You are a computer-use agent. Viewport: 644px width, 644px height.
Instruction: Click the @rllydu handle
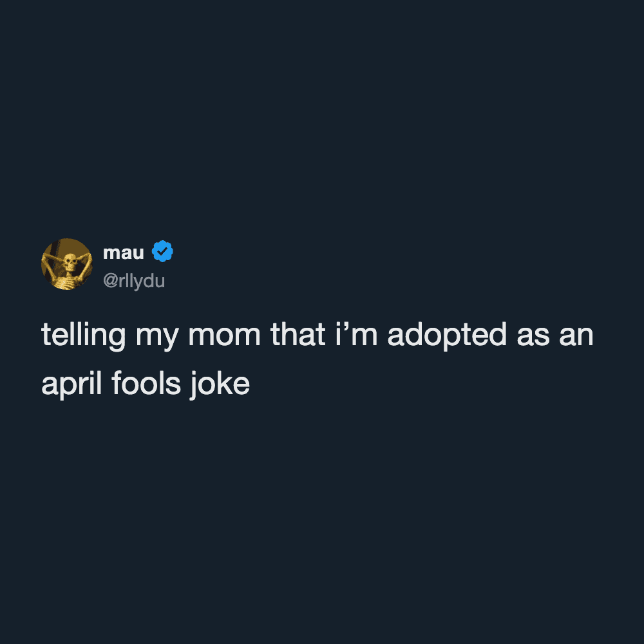(x=134, y=281)
